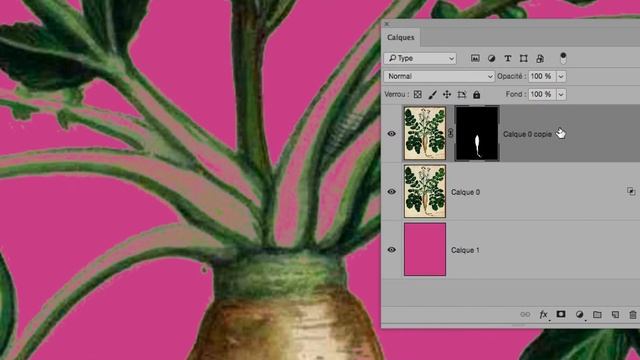Lock transparent pixels in Verrou row
Image resolution: width=640 pixels, height=360 pixels.
click(x=418, y=94)
